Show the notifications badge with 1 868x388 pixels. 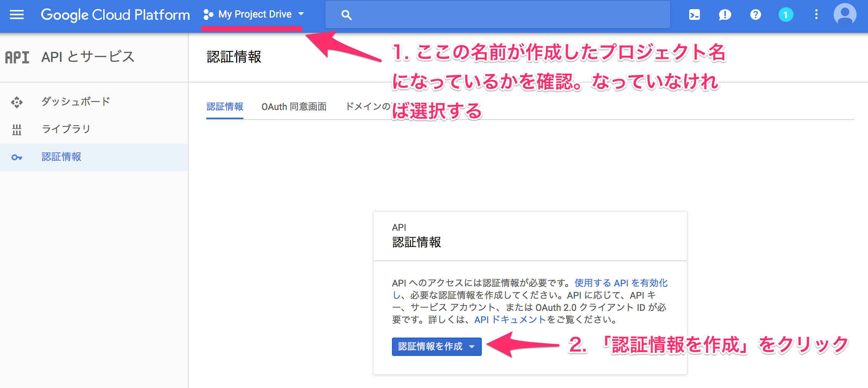pyautogui.click(x=786, y=15)
